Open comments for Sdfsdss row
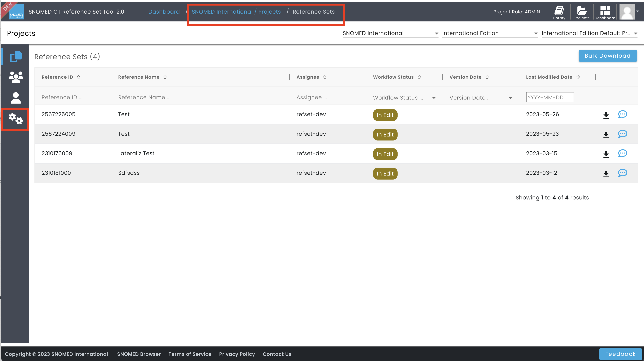 [623, 173]
